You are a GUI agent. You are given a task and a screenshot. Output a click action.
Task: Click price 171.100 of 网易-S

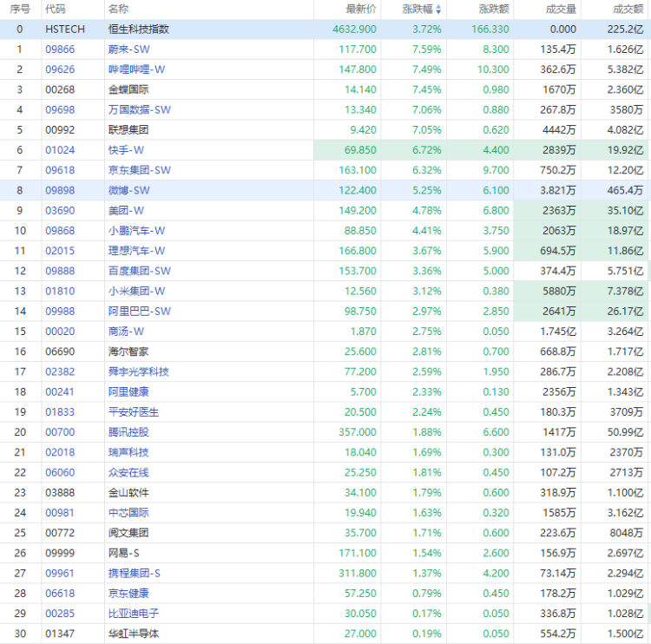point(358,553)
